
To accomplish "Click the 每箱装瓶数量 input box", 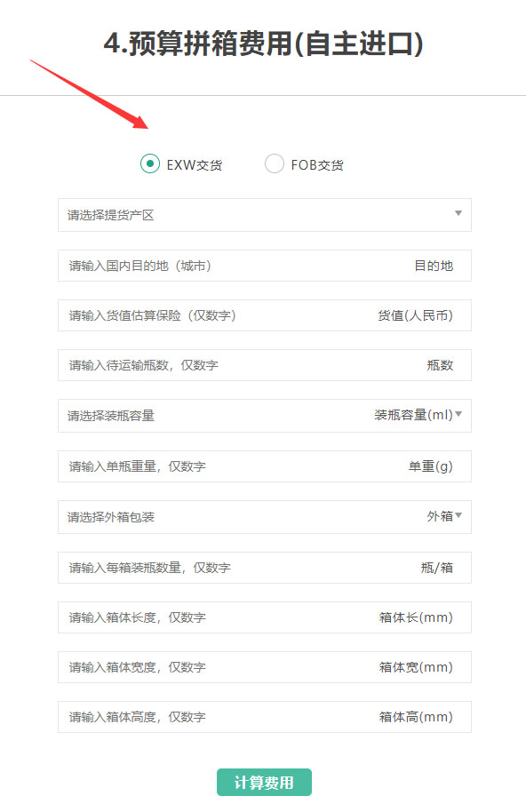I will [x=265, y=568].
